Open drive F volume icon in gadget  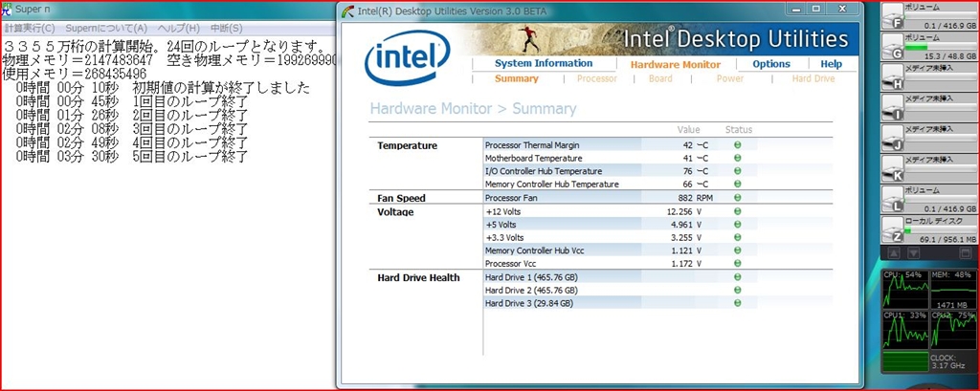tap(893, 17)
